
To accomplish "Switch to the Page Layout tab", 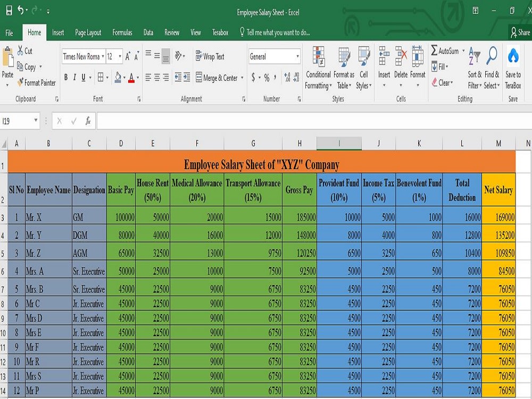I will click(x=88, y=32).
